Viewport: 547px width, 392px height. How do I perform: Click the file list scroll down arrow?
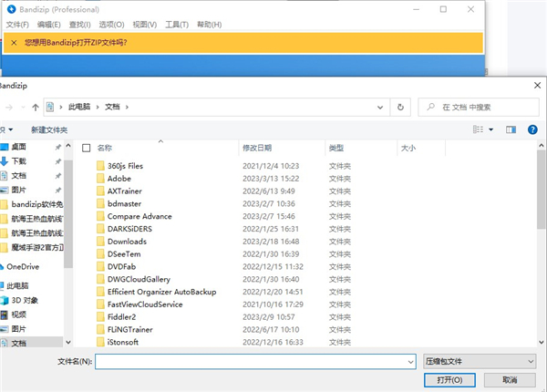[541, 343]
